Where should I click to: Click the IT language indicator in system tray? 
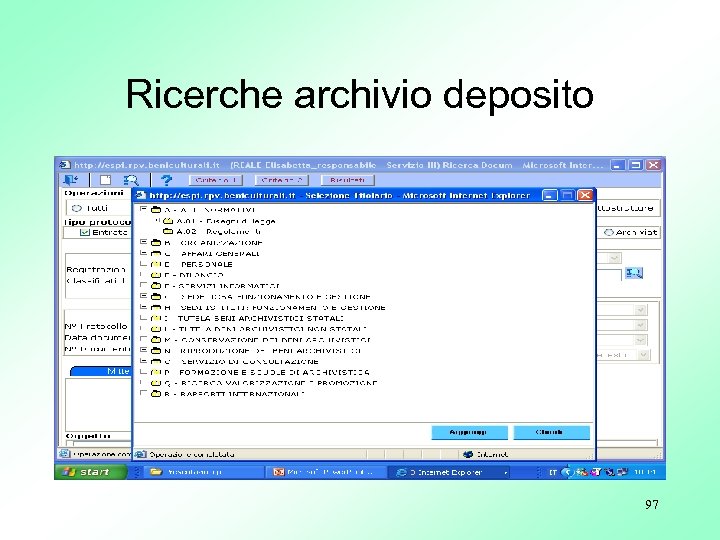coord(553,472)
